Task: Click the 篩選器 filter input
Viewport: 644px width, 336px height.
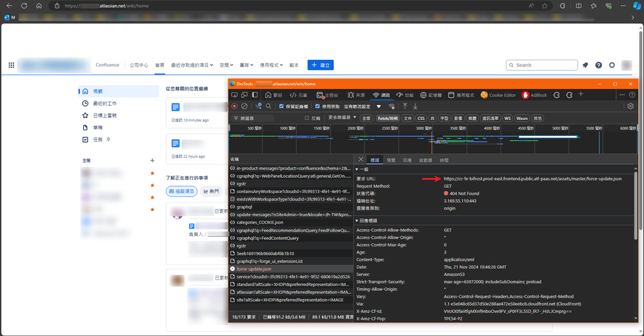Action: tap(252, 118)
